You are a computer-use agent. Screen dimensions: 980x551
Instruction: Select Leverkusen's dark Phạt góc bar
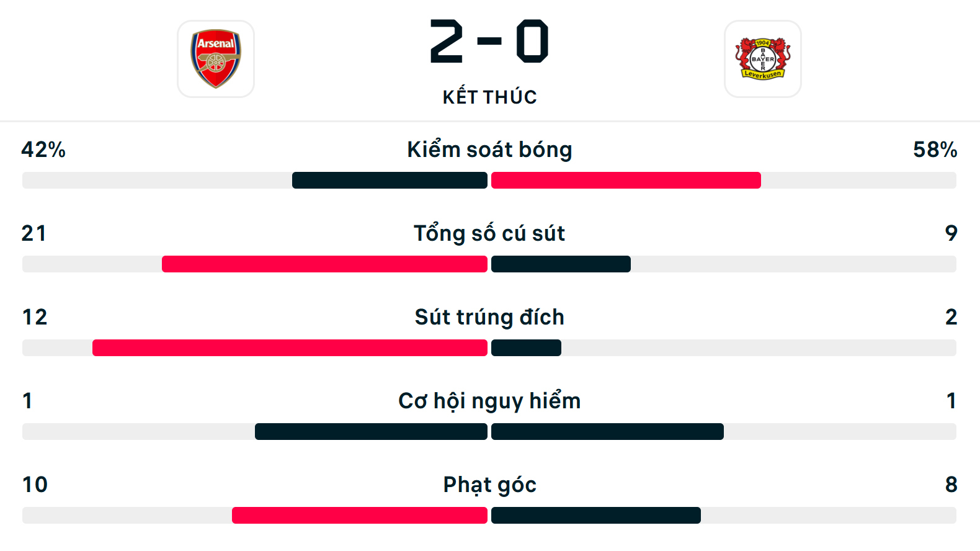595,516
